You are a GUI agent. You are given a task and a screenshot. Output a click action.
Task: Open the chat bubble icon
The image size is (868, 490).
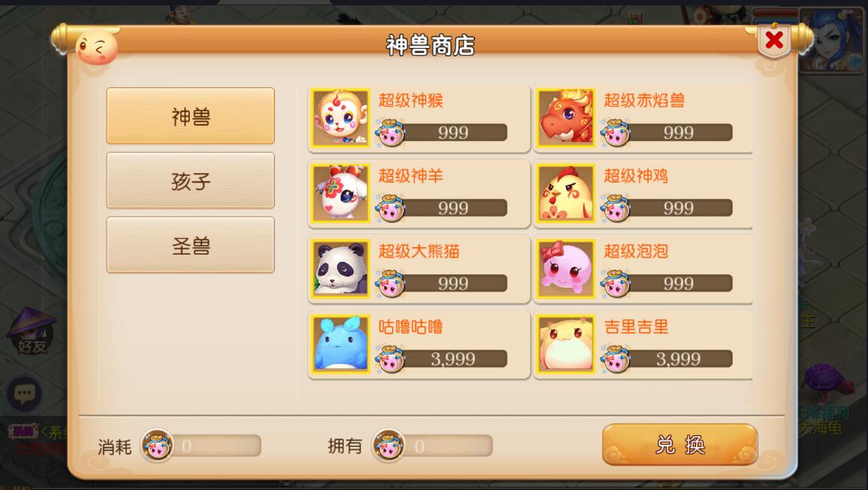point(24,394)
